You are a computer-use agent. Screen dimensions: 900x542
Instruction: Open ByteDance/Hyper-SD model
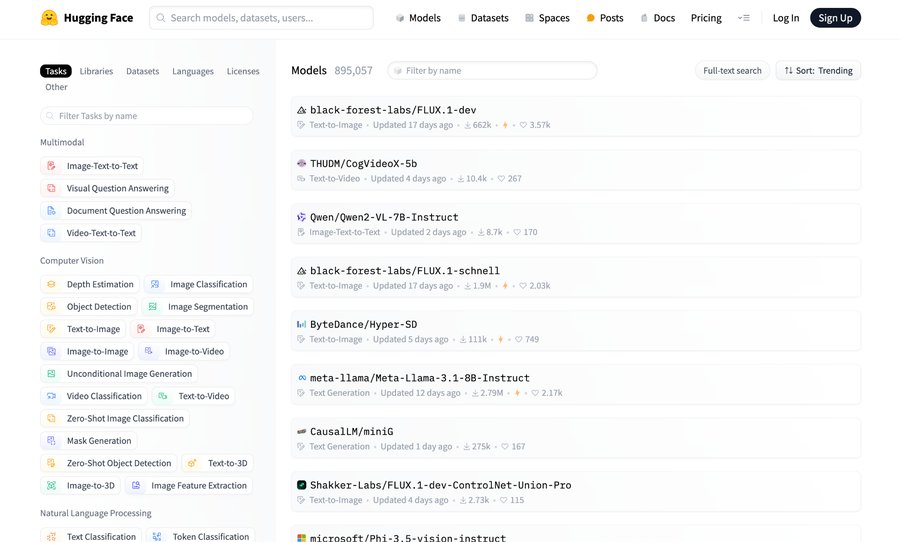point(576,331)
